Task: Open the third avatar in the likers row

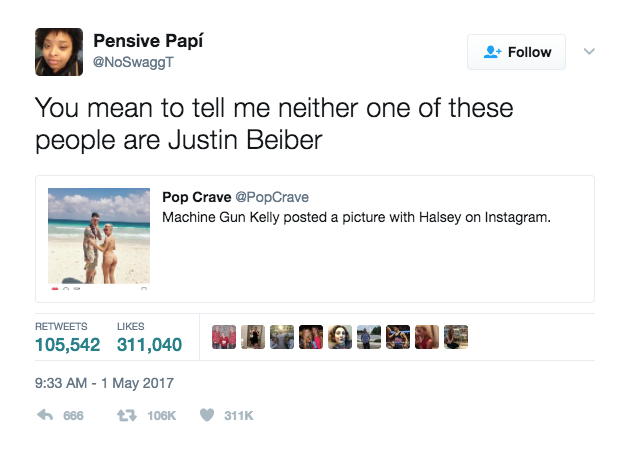Action: [x=283, y=336]
